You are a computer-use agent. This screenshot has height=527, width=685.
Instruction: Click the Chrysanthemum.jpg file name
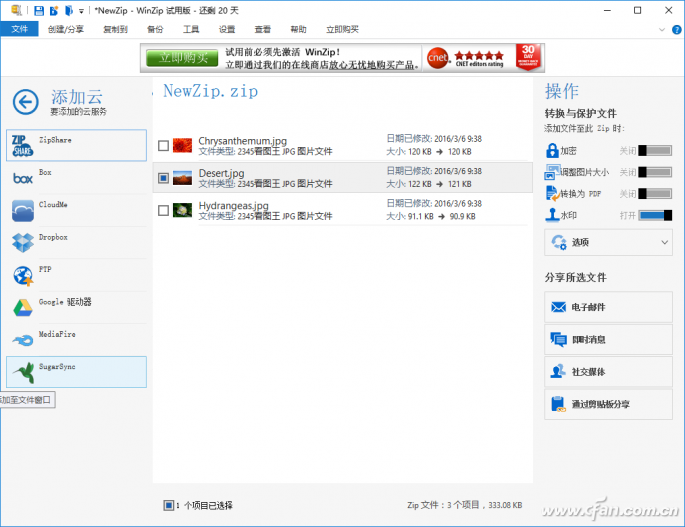[242, 141]
